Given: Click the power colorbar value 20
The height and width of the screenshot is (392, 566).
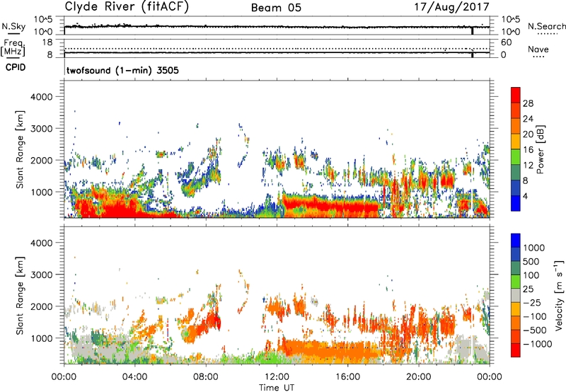Looking at the screenshot, I should (x=528, y=134).
